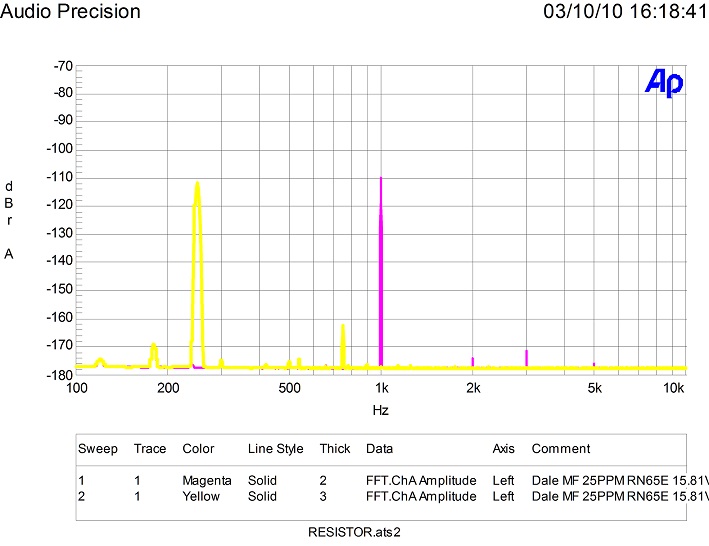Screen dimensions: 709x546
Task: Click the magenta harmonic spike at 3 kHz
Action: pos(526,358)
